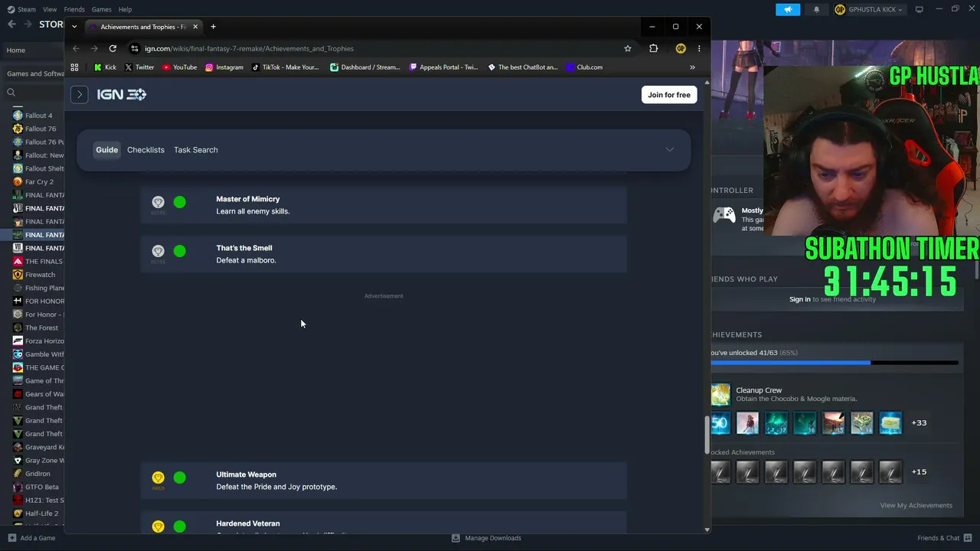The image size is (980, 551).
Task: Click the Chrome page vertical scrollbar thumb
Action: (706, 435)
